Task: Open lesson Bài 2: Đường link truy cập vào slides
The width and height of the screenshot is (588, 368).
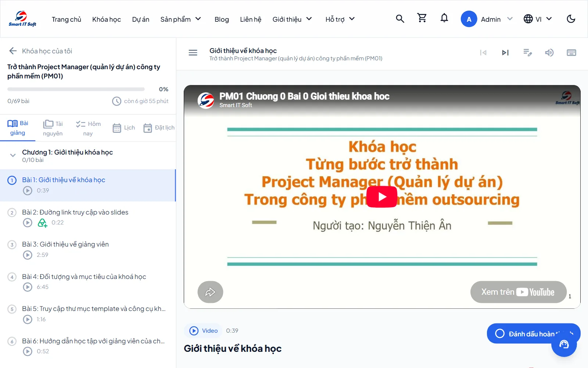Action: pyautogui.click(x=88, y=217)
